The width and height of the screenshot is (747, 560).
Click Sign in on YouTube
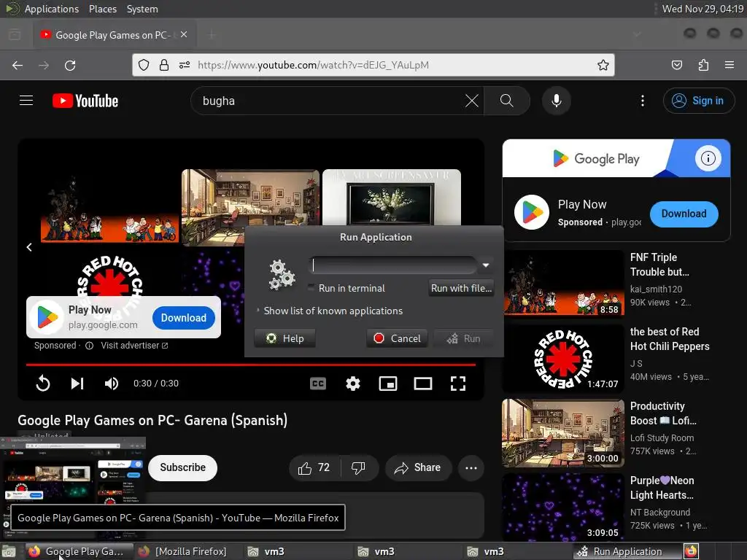click(698, 101)
